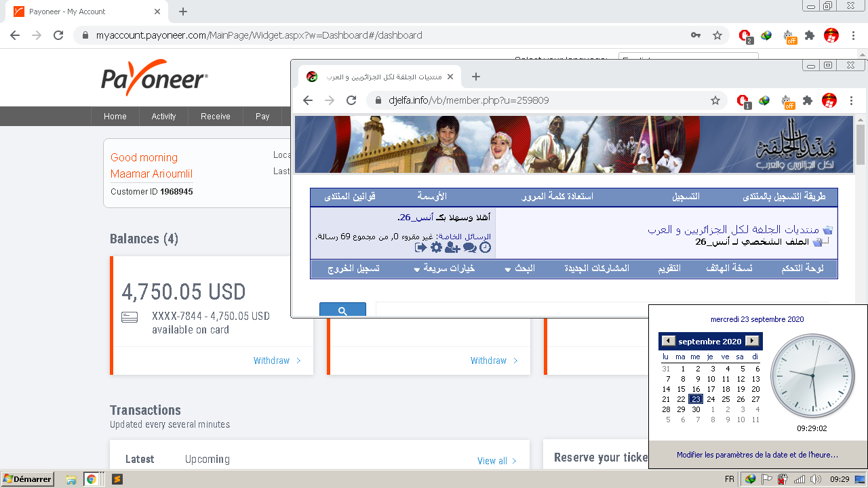This screenshot has width=868, height=488.
Task: Click the forum banner image
Action: [x=574, y=144]
